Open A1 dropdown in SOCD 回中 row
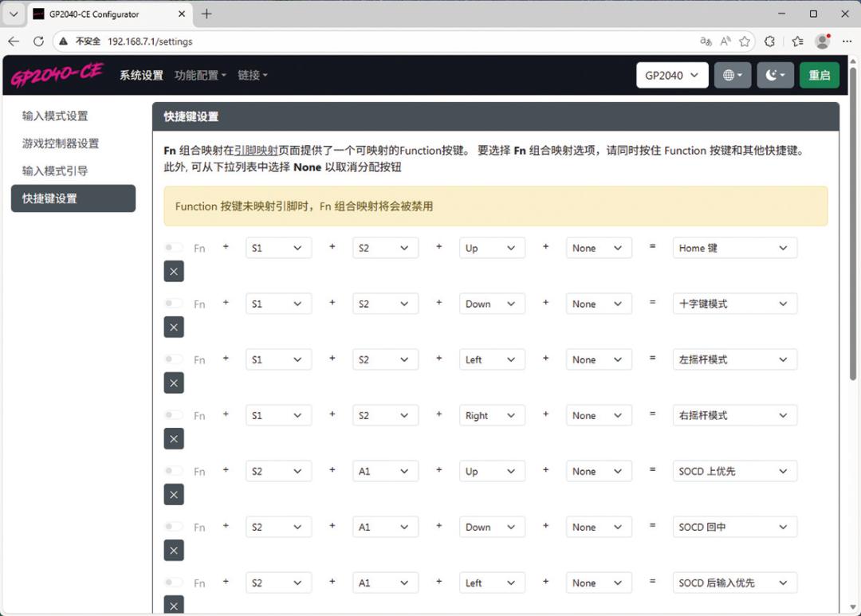The height and width of the screenshot is (616, 861). pos(385,527)
